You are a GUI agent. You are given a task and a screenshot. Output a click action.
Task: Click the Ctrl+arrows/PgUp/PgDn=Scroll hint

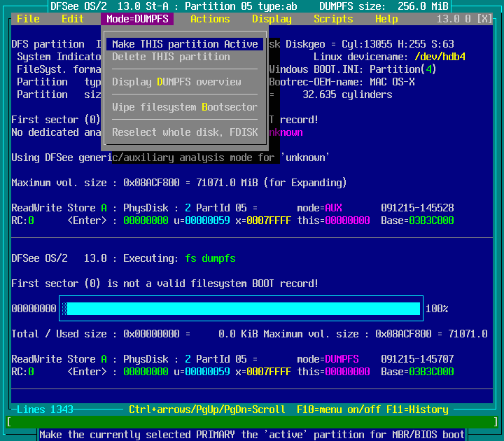(207, 409)
